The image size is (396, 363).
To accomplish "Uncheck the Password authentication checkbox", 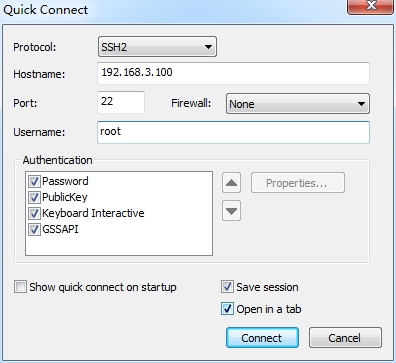I will [x=34, y=181].
